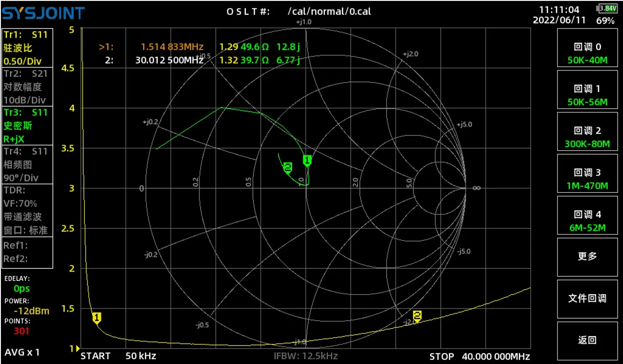Go back with 返回 button
Viewport: 623px width, 364px height.
pyautogui.click(x=587, y=340)
